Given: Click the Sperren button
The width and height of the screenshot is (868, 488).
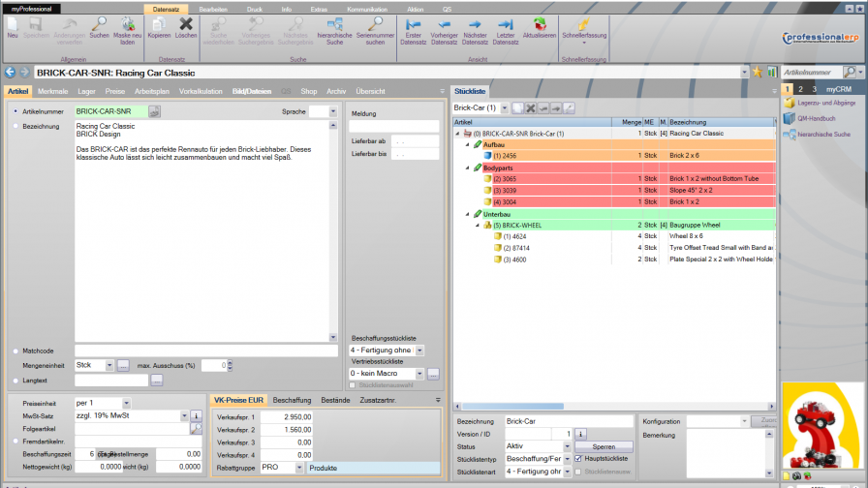Looking at the screenshot, I should point(604,446).
